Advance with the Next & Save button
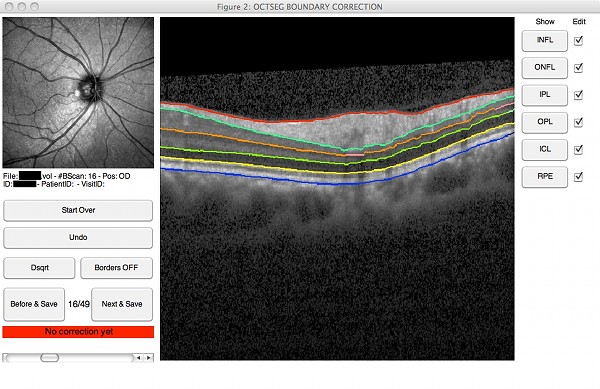Viewport: 600px width, 389px height. 122,304
